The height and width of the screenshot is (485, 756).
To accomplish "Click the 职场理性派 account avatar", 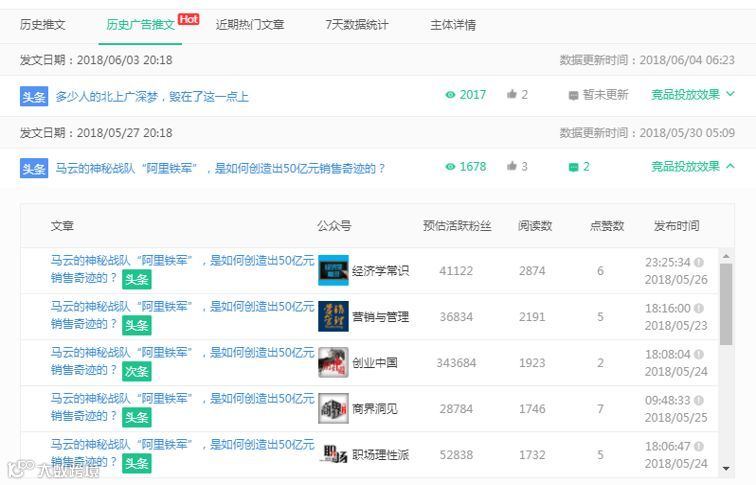I will [x=335, y=454].
